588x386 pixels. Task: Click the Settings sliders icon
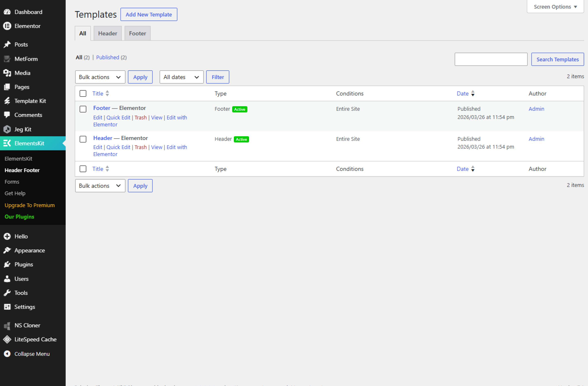7,307
